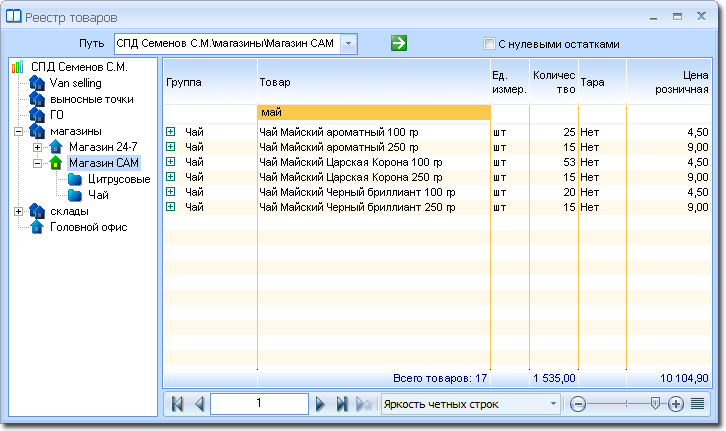
Task: Minimize the Реестр товаров window
Action: pyautogui.click(x=653, y=18)
